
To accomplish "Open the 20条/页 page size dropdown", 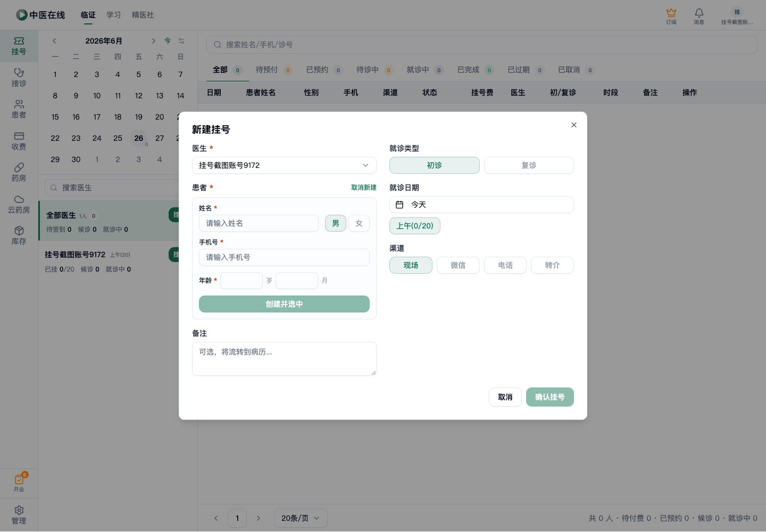I will [301, 518].
